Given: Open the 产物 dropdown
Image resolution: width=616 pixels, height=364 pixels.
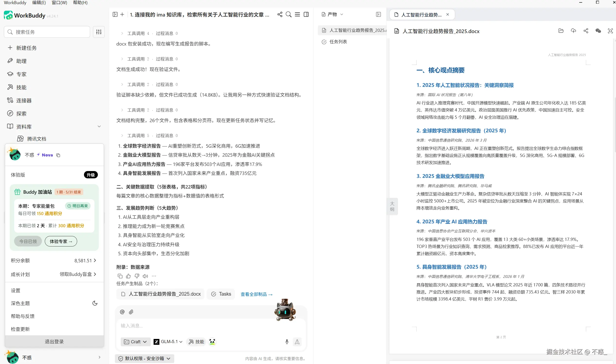Looking at the screenshot, I should 332,14.
